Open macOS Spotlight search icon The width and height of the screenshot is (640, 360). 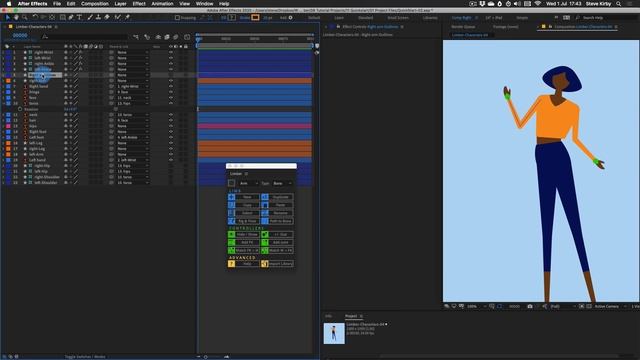pyautogui.click(x=619, y=4)
